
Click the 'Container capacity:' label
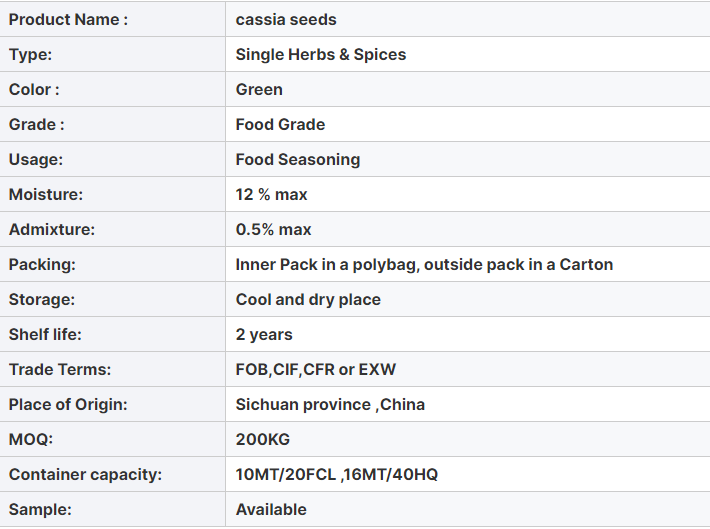[x=85, y=474]
